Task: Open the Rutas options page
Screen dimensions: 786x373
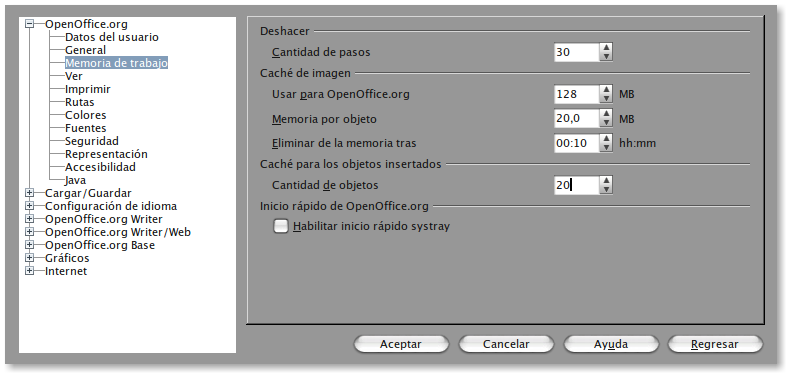Action: [x=80, y=102]
